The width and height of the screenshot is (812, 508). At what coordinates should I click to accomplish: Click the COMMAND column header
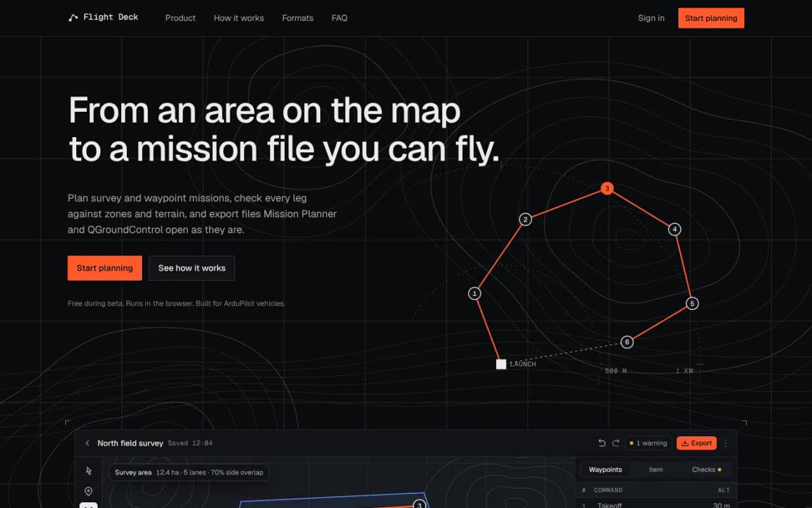(x=608, y=490)
